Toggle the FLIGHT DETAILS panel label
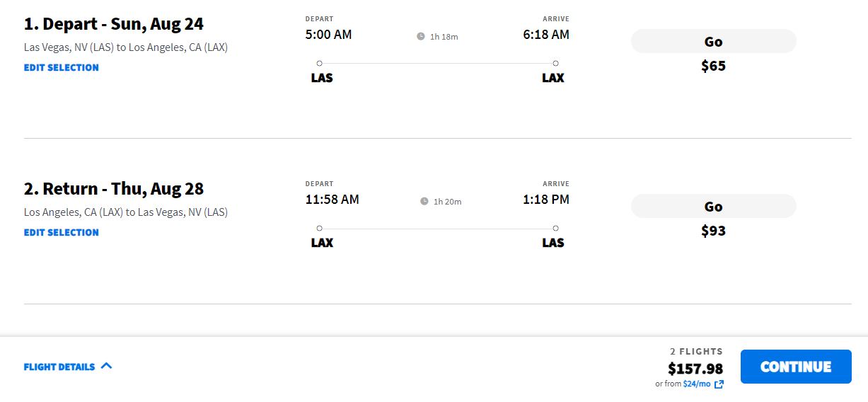The width and height of the screenshot is (868, 402). [x=59, y=367]
